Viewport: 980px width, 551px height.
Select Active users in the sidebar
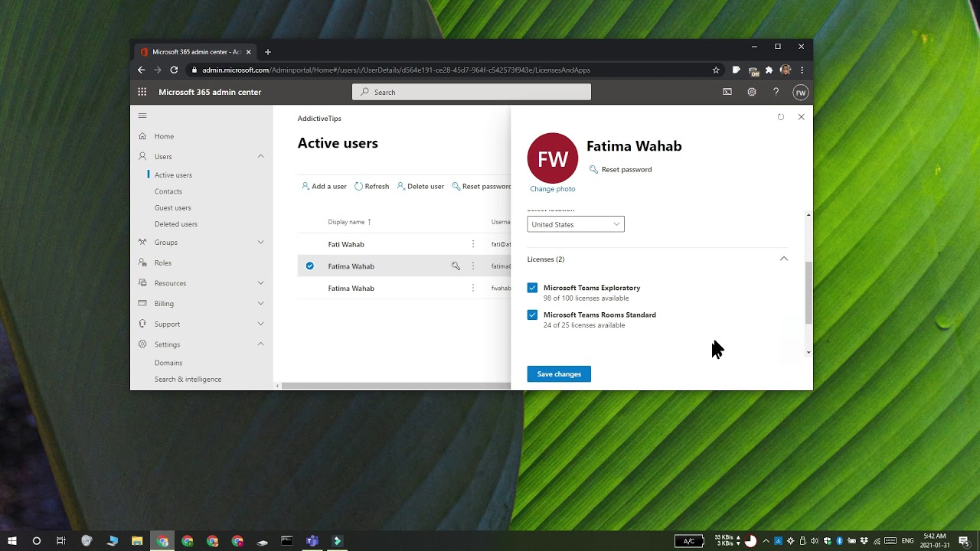(173, 175)
